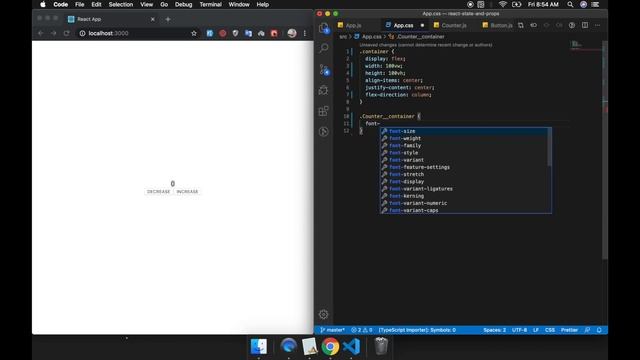This screenshot has height=360, width=640.
Task: Choose font-variant-ligatures from the suggestions
Action: [x=464, y=189]
